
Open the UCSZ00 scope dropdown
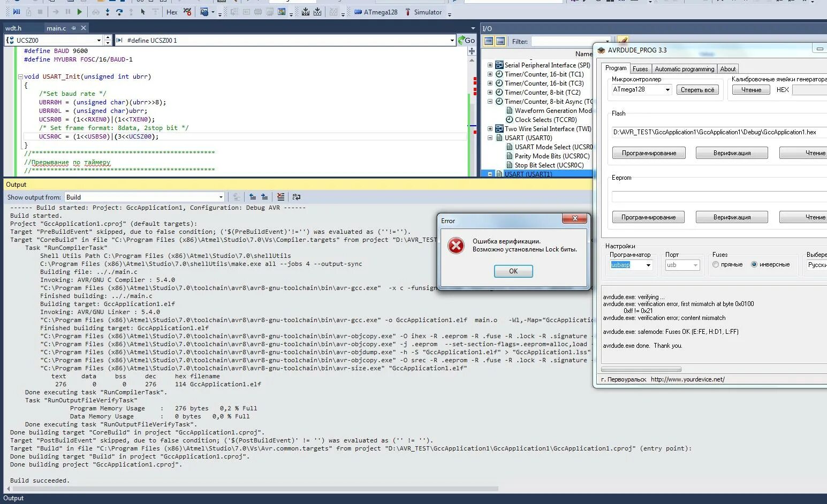coord(99,40)
